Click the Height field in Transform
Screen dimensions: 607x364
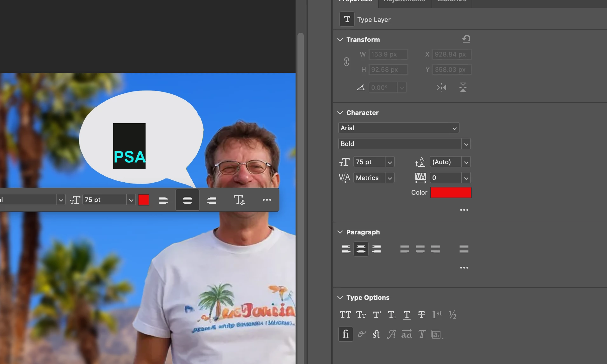(388, 70)
